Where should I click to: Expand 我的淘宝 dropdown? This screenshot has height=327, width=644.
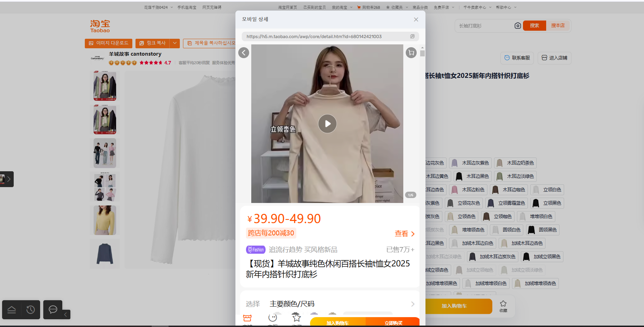pyautogui.click(x=342, y=7)
